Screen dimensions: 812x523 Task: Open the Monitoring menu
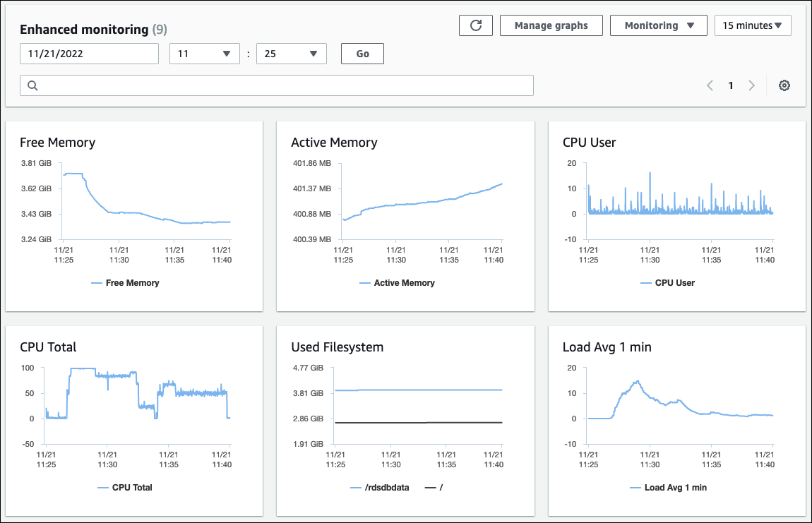[x=658, y=25]
